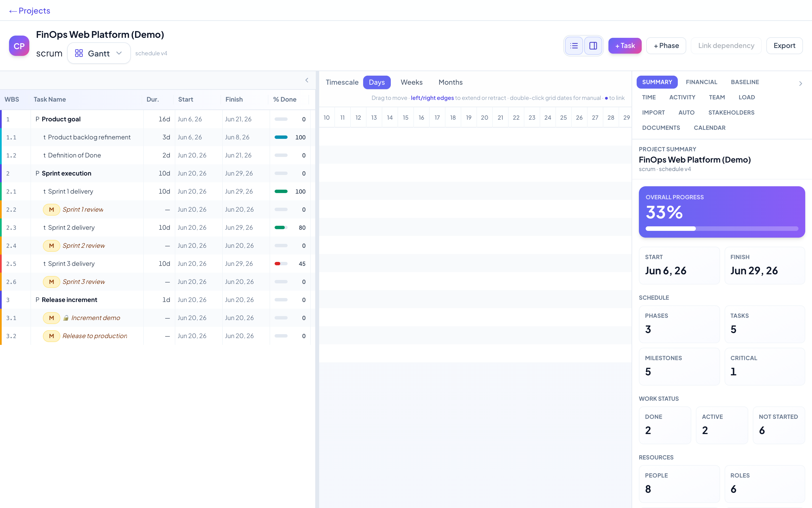
Task: Set timescale to Weeks
Action: (411, 82)
